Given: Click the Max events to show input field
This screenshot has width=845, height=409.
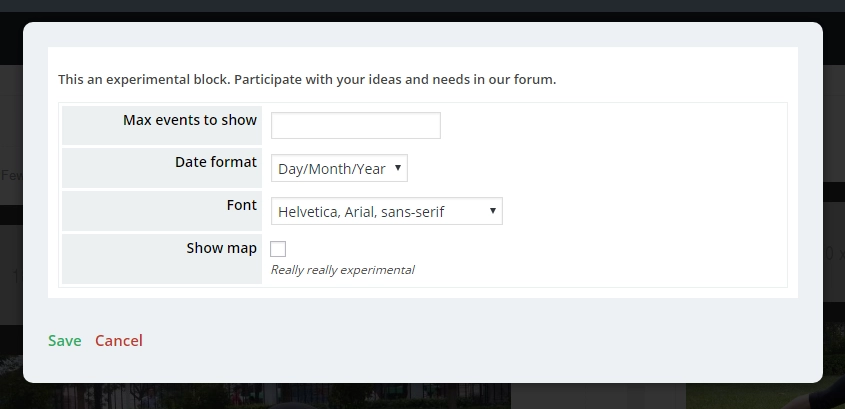Looking at the screenshot, I should (x=355, y=126).
